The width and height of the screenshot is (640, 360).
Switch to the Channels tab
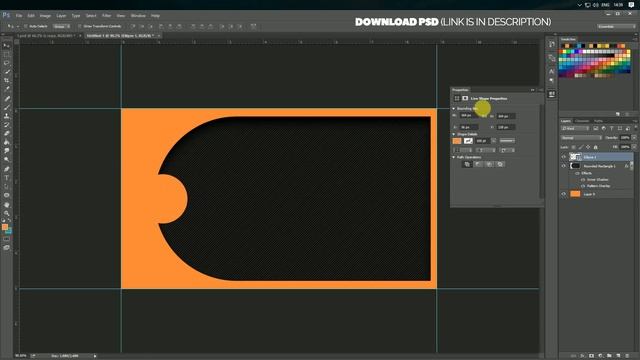point(582,121)
